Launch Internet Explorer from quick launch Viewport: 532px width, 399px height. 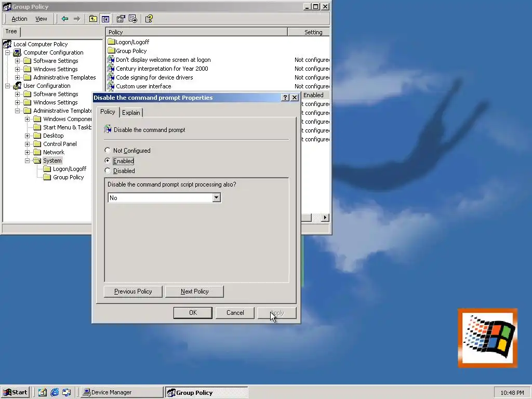tap(55, 392)
